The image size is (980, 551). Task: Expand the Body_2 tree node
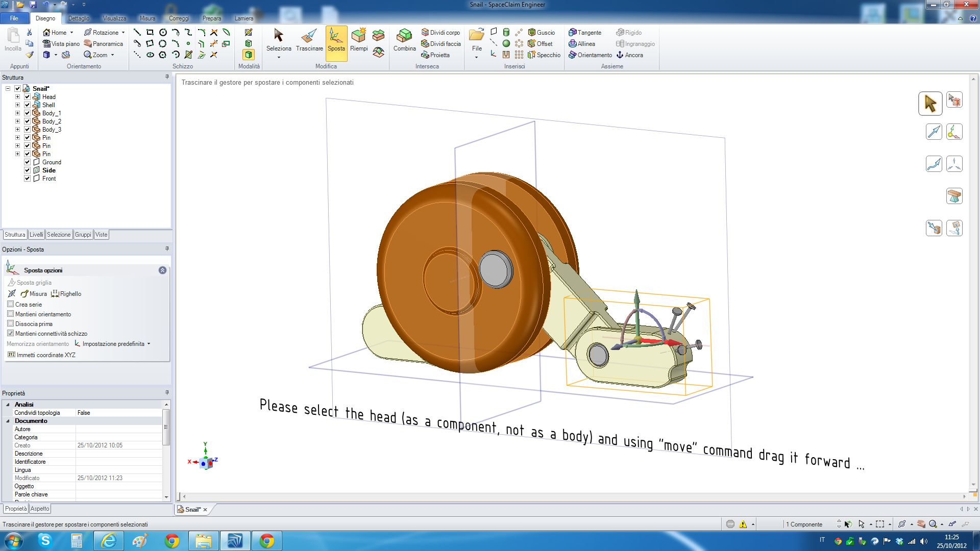(x=18, y=121)
